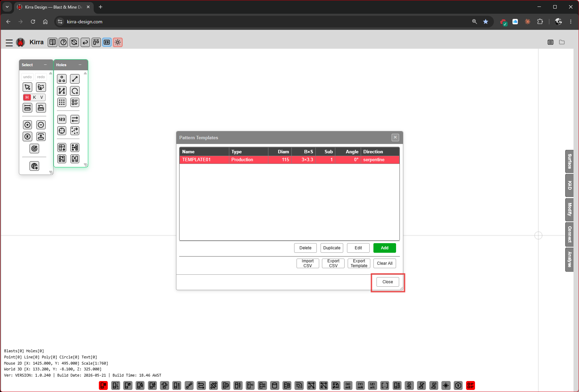Click the circled R reset view icon
The width and height of the screenshot is (579, 392).
[x=27, y=136]
